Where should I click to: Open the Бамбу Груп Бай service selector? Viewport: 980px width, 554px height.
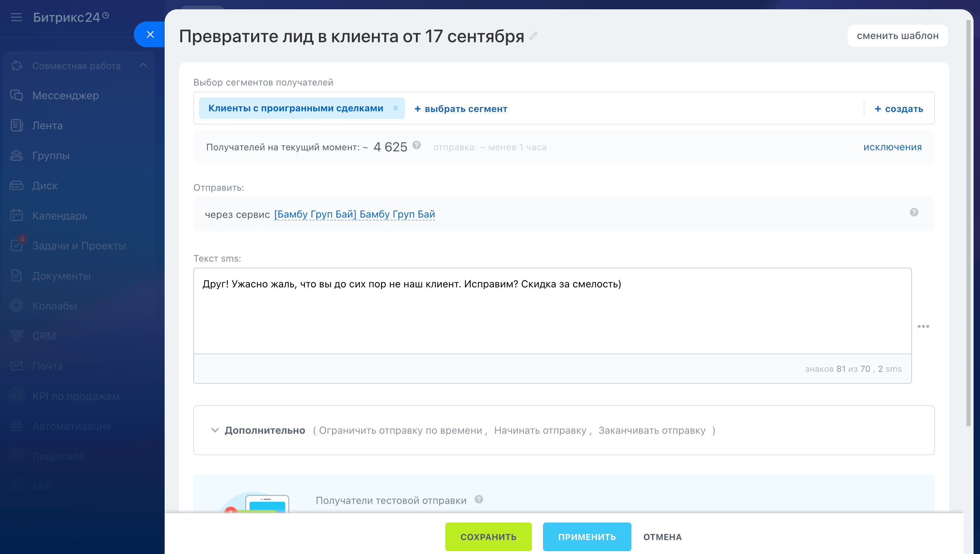tap(354, 214)
